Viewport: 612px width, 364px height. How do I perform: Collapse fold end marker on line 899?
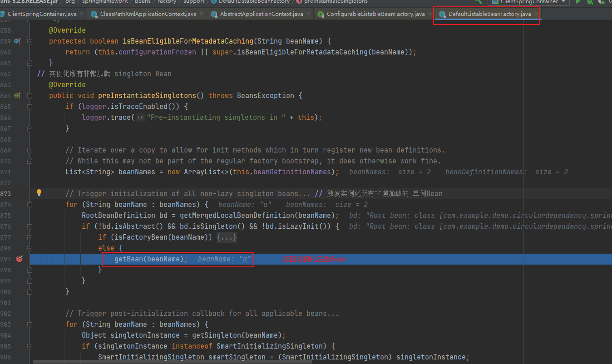pos(30,281)
